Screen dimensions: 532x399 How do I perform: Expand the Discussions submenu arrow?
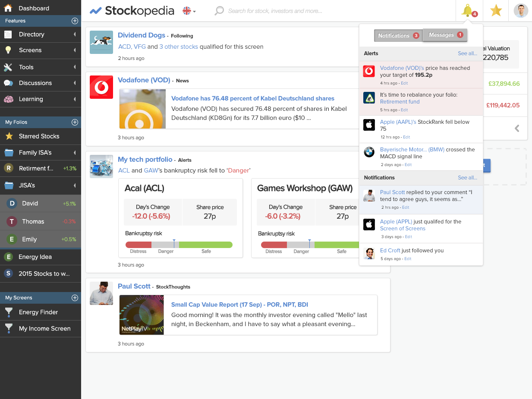(75, 83)
